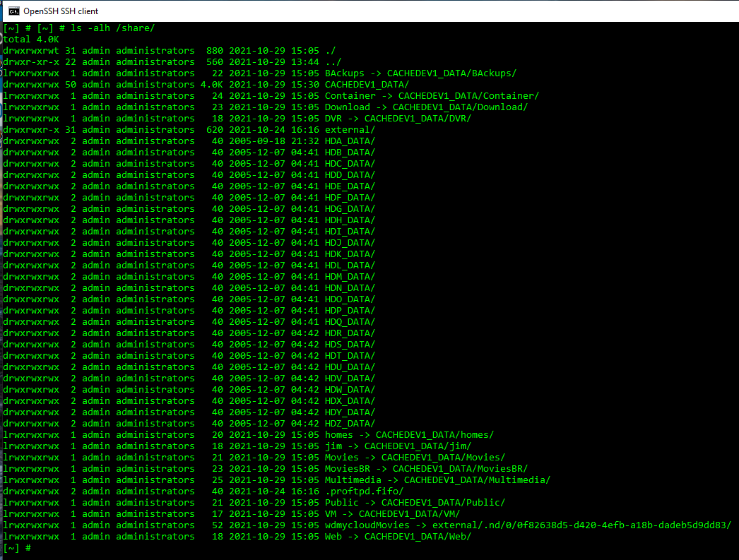This screenshot has width=739, height=560.
Task: Click the HDM_DATA/ directory name
Action: pos(350,277)
